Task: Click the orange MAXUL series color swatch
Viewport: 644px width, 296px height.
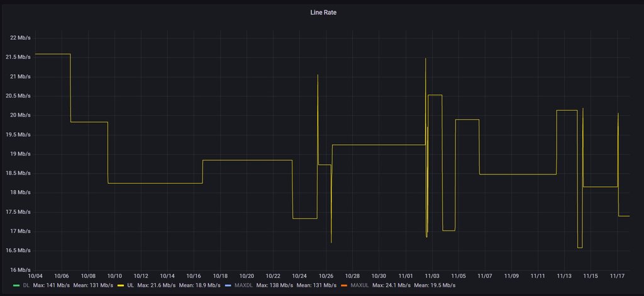Action: pos(344,286)
